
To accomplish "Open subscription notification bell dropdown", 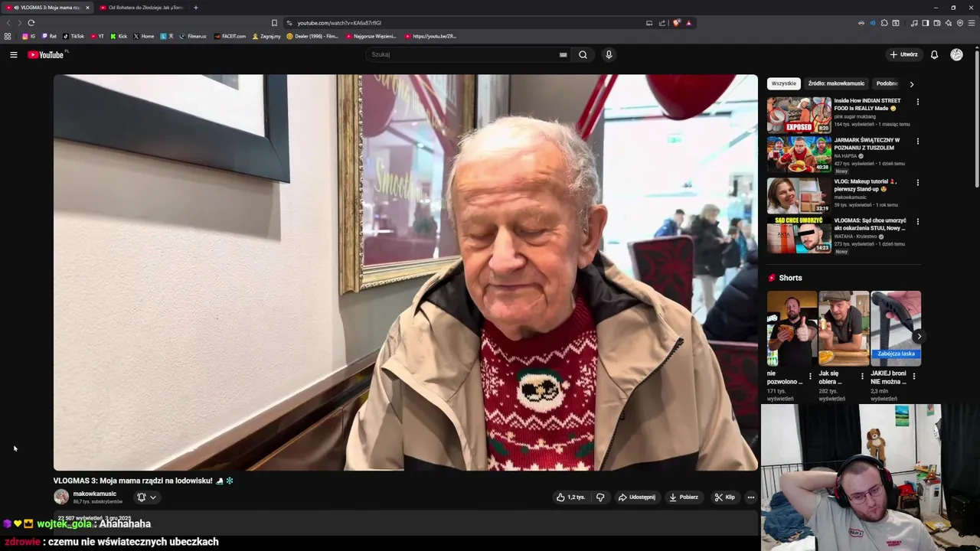I will [146, 497].
